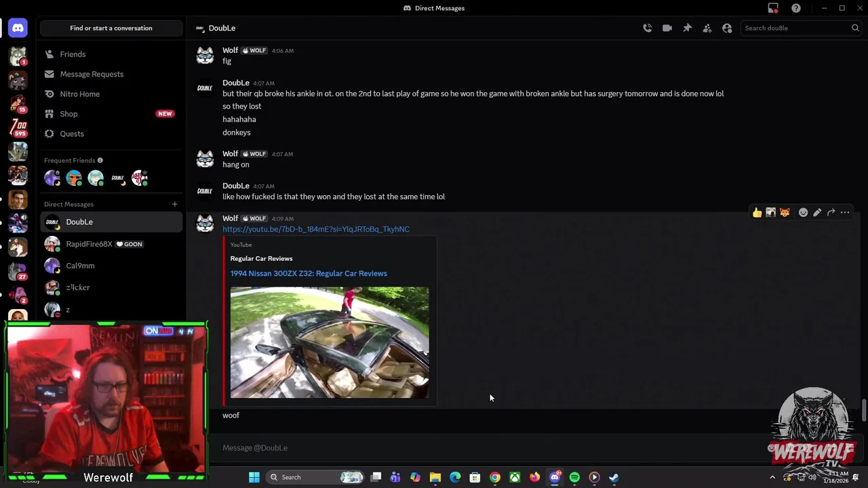Viewport: 868px width, 488px height.
Task: Open Steam from taskbar
Action: click(614, 477)
